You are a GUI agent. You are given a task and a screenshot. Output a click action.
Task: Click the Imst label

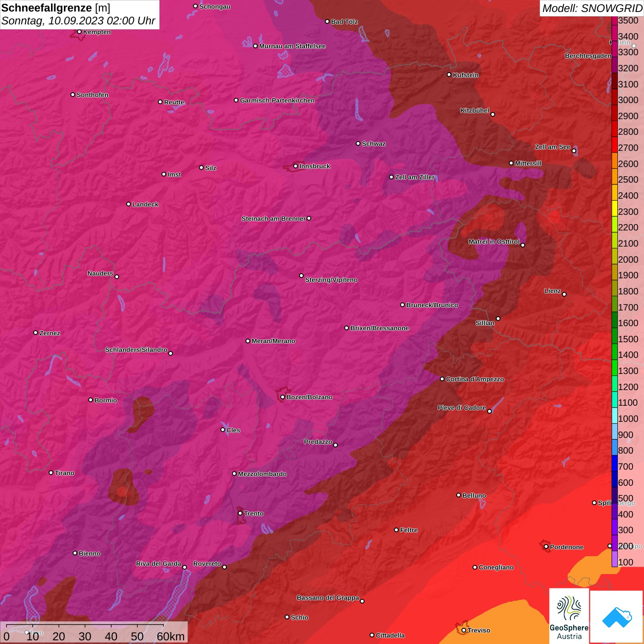click(174, 174)
